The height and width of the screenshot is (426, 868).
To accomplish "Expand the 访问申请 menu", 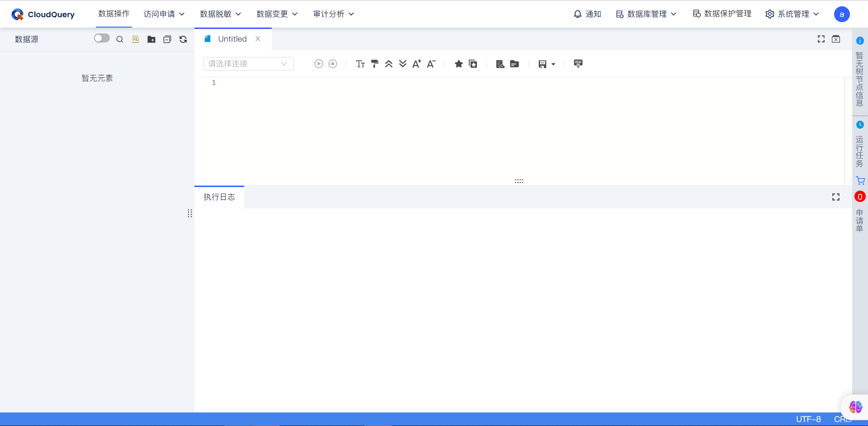I will [x=164, y=14].
